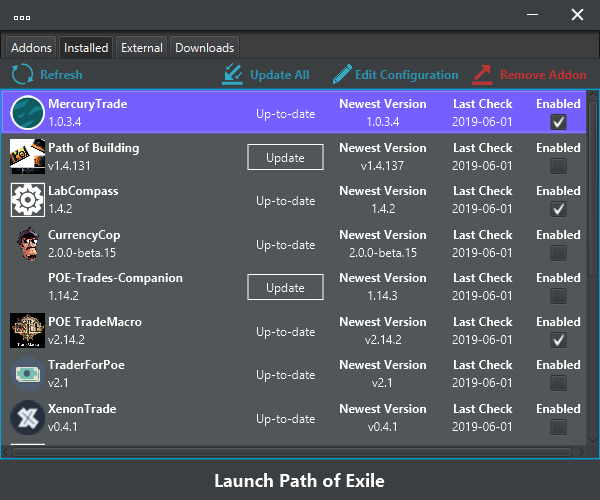Enable the Path of Building checkbox
Image resolution: width=600 pixels, height=500 pixels.
pos(558,166)
